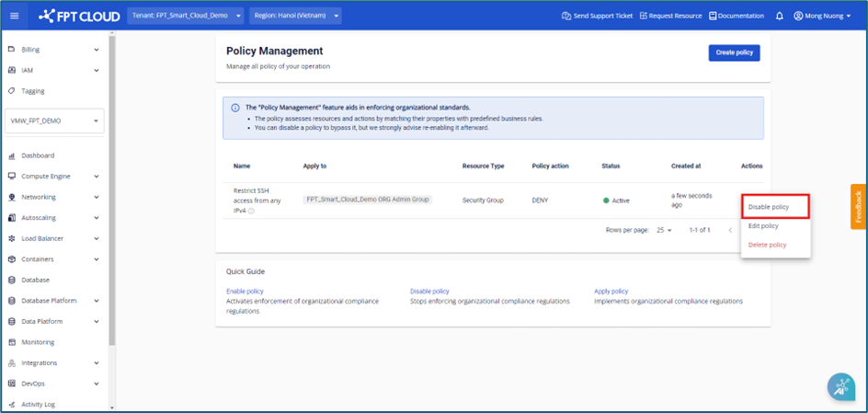Viewport: 868px width, 413px height.
Task: Click the Create policy button
Action: (734, 52)
